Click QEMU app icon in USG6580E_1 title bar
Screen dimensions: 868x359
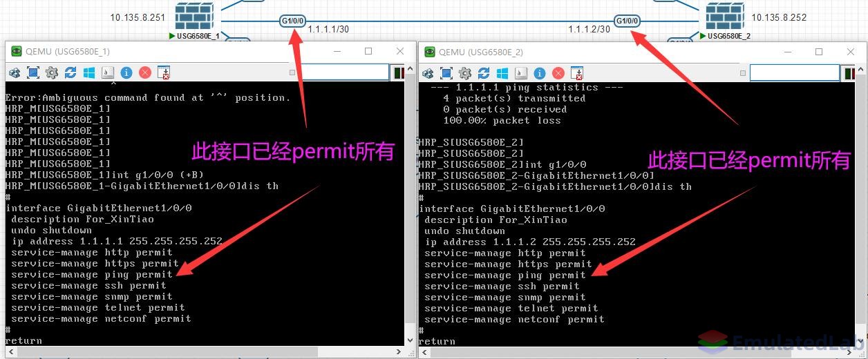pos(15,51)
